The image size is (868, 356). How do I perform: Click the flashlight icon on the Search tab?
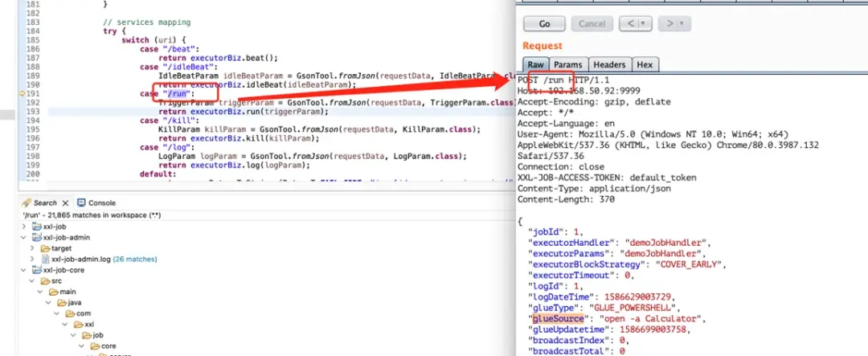click(x=26, y=203)
